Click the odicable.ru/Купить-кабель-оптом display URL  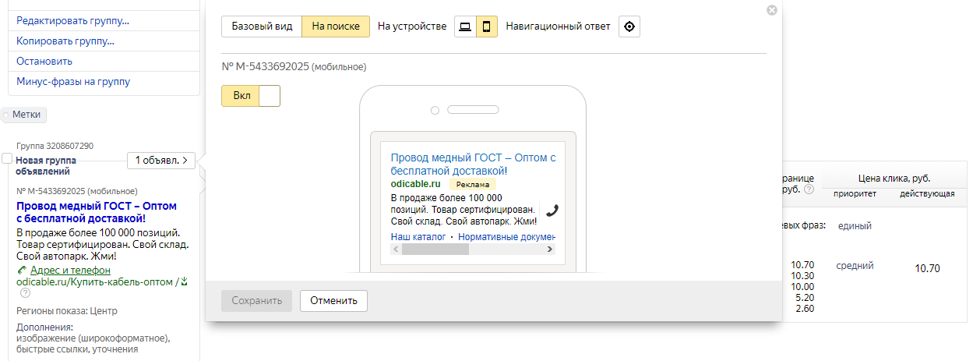[95, 281]
